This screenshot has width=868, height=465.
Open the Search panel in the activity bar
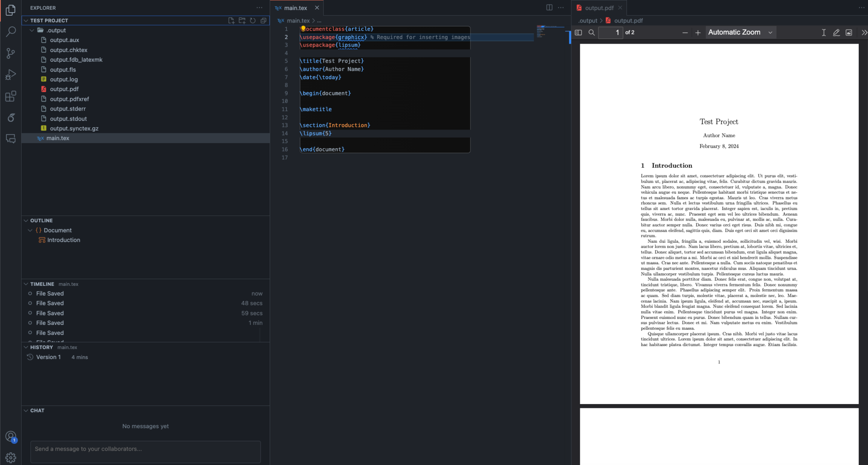(x=11, y=32)
